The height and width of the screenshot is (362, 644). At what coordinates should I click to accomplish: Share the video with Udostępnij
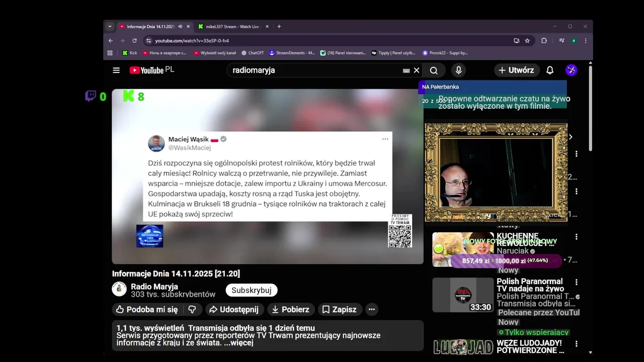tap(234, 309)
